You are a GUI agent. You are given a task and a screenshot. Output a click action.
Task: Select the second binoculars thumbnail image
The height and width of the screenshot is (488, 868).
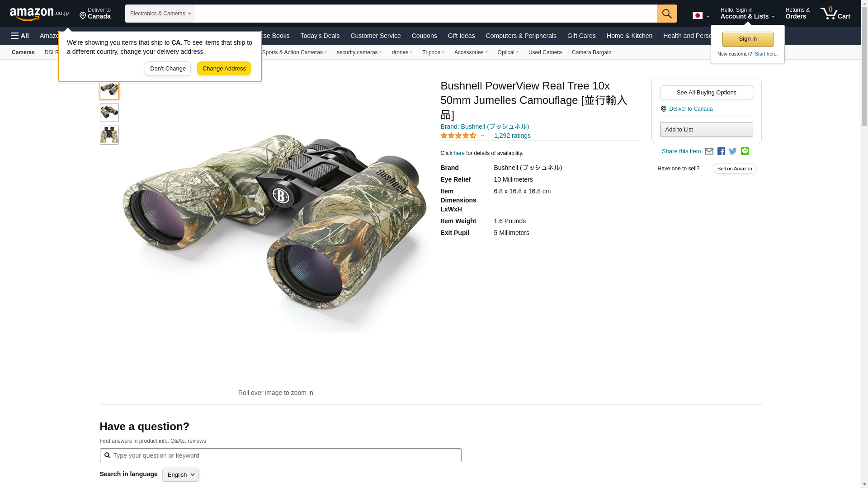click(109, 113)
